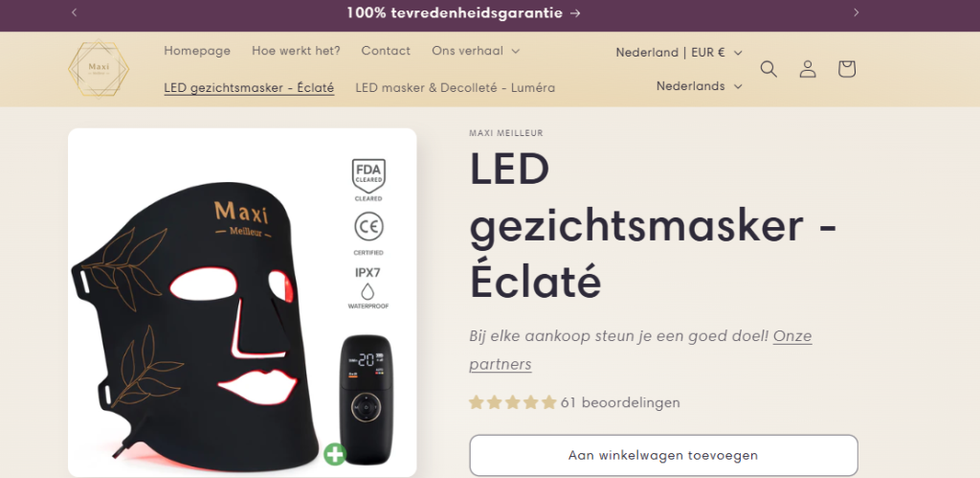Show previous announcement with left arrow

[x=75, y=12]
